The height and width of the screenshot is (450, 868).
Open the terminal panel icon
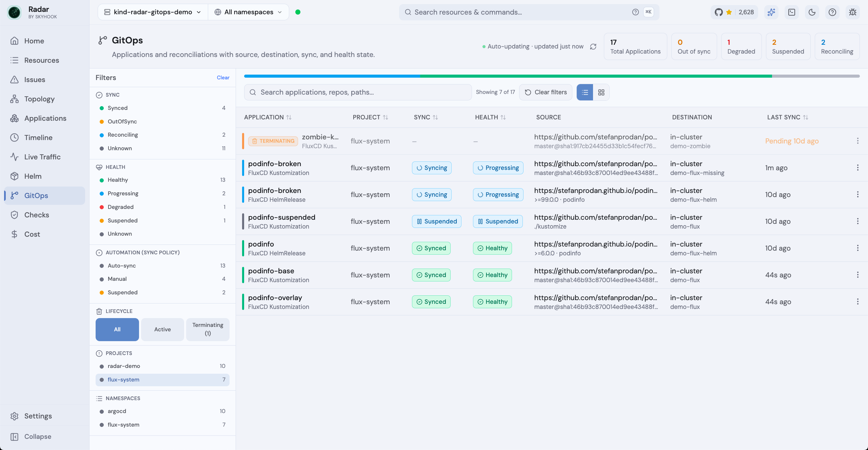coord(792,12)
